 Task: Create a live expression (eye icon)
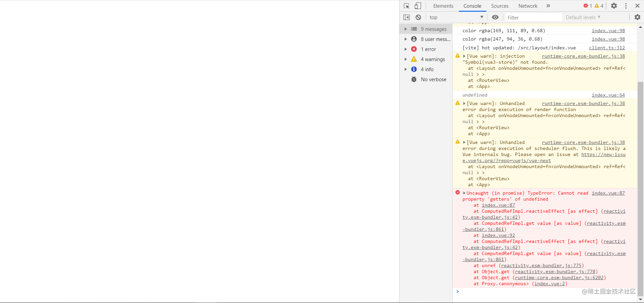(495, 17)
